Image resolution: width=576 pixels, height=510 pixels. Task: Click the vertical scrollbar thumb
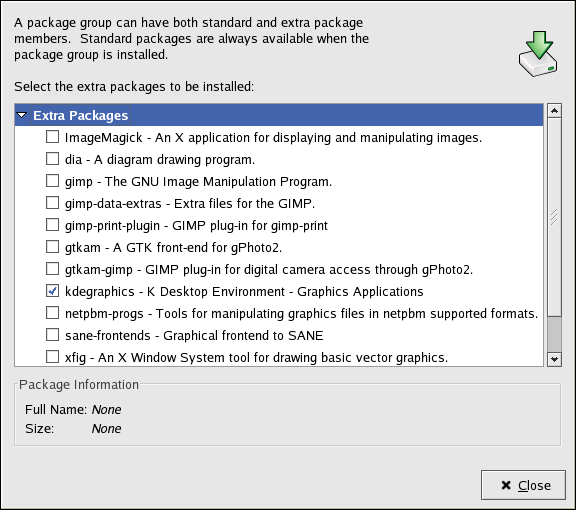[554, 217]
